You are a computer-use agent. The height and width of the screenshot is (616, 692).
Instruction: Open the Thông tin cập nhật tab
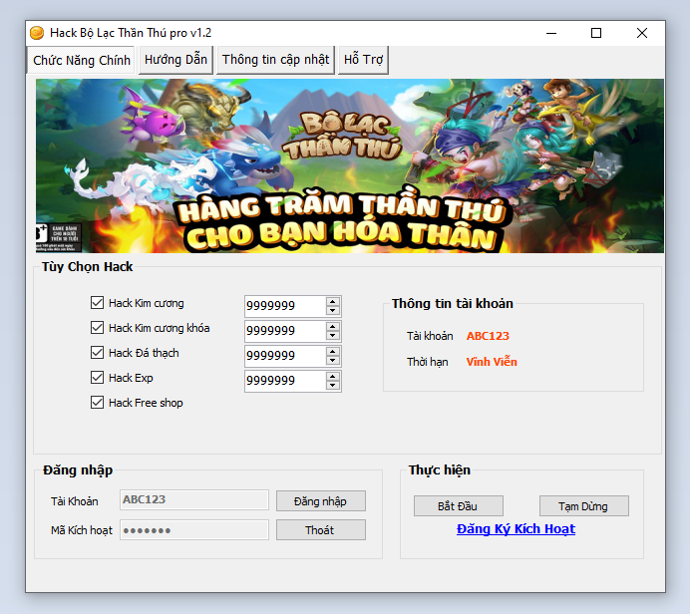(275, 60)
